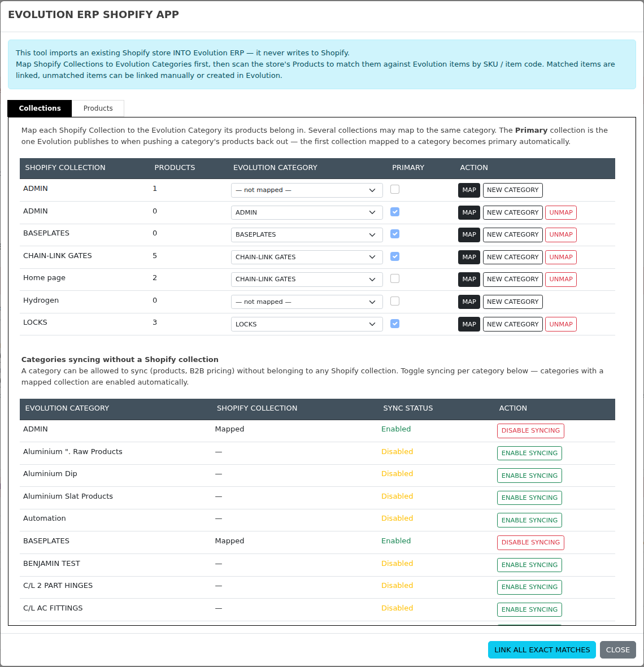Click NEW CATEGORY in the BASEPLATES row
644x667 pixels.
coord(512,234)
